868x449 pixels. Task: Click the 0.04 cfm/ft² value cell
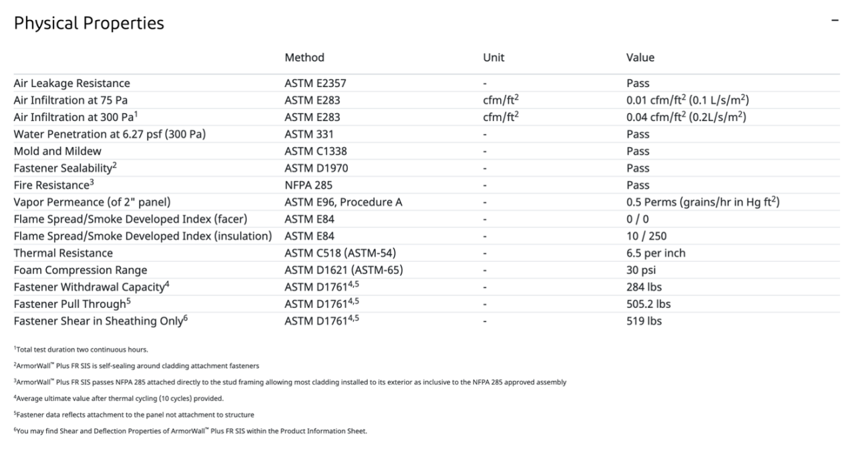pyautogui.click(x=686, y=117)
